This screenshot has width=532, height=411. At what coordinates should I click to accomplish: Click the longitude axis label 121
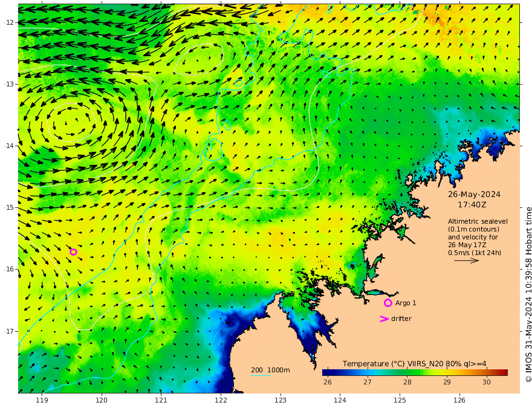pos(161,401)
